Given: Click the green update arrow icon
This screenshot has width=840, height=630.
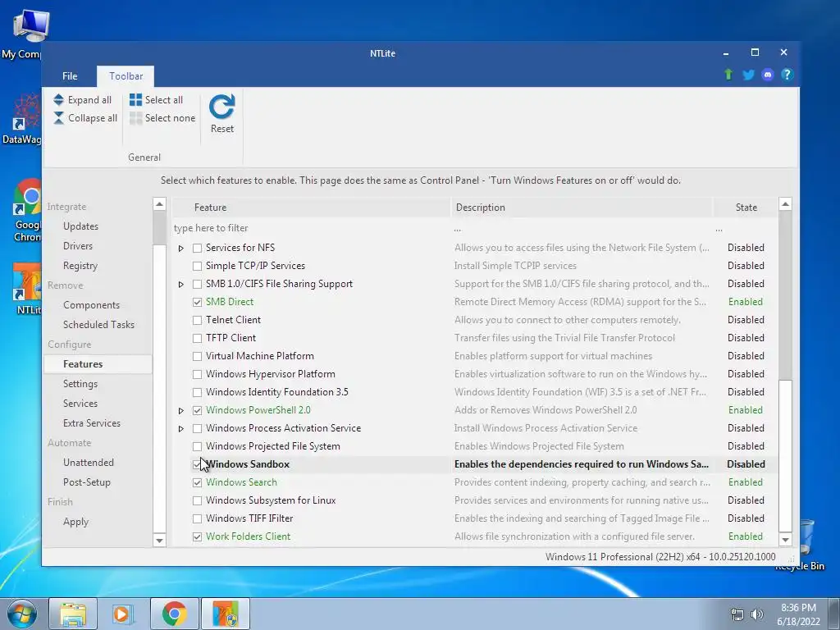Looking at the screenshot, I should (728, 75).
